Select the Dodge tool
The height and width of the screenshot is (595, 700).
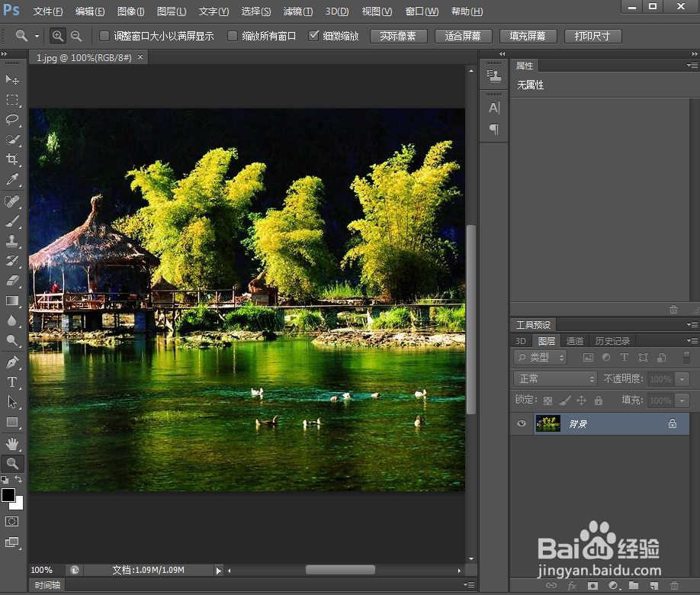[x=12, y=340]
